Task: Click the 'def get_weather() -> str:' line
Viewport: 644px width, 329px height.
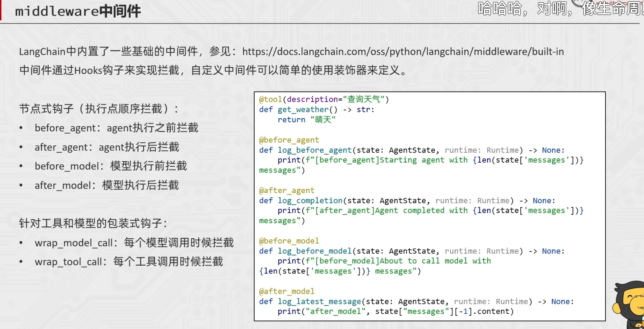Action: (x=317, y=110)
